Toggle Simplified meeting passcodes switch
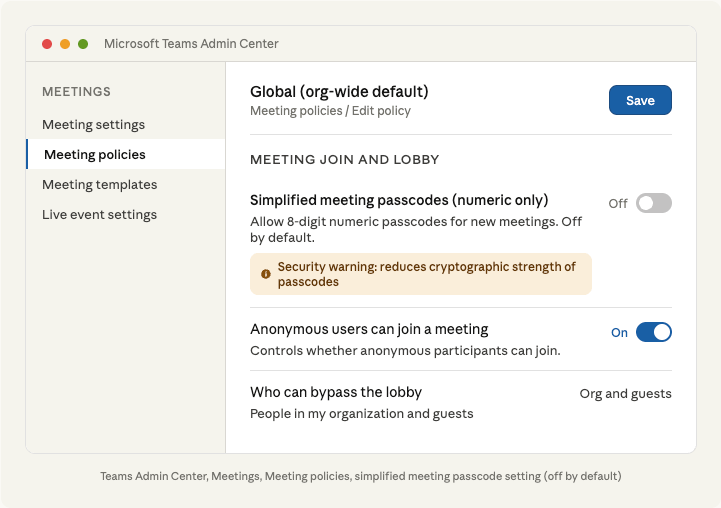Image resolution: width=721 pixels, height=508 pixels. [x=654, y=203]
